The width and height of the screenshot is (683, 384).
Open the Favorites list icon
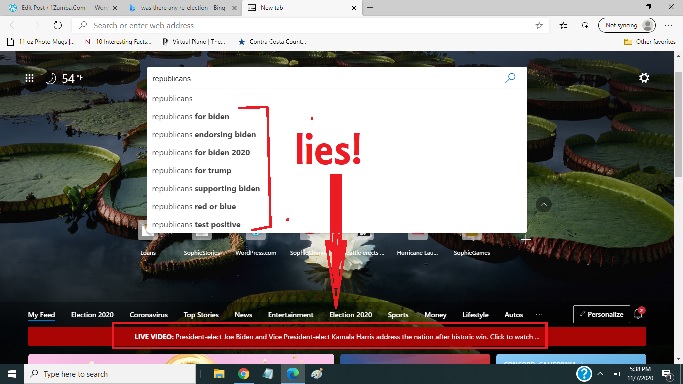(563, 25)
